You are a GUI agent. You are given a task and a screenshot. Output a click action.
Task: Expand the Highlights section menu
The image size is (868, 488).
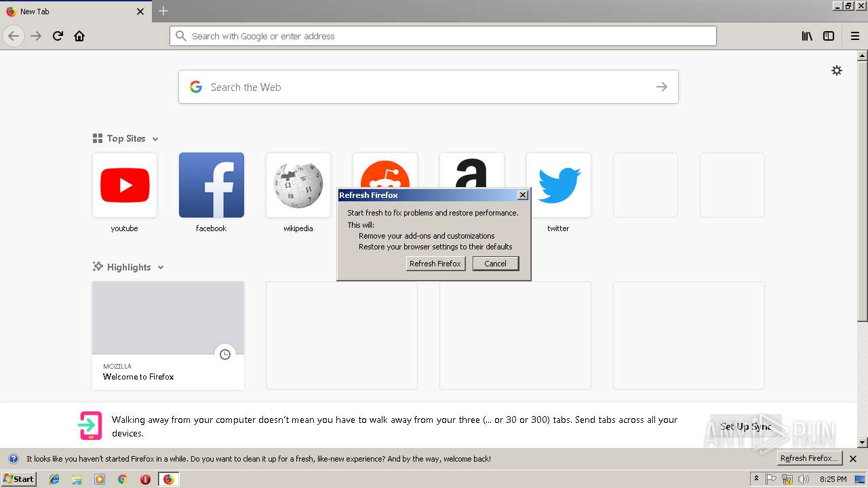click(x=161, y=268)
